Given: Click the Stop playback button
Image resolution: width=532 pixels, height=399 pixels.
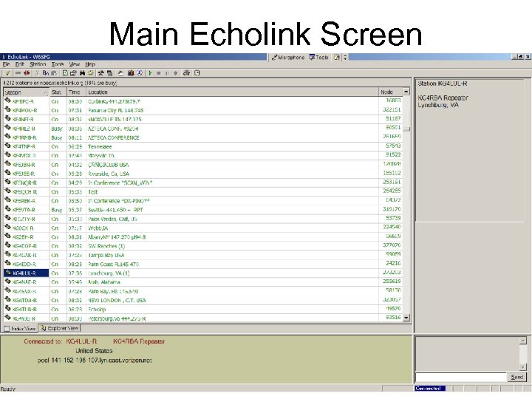Looking at the screenshot, I should [158, 73].
